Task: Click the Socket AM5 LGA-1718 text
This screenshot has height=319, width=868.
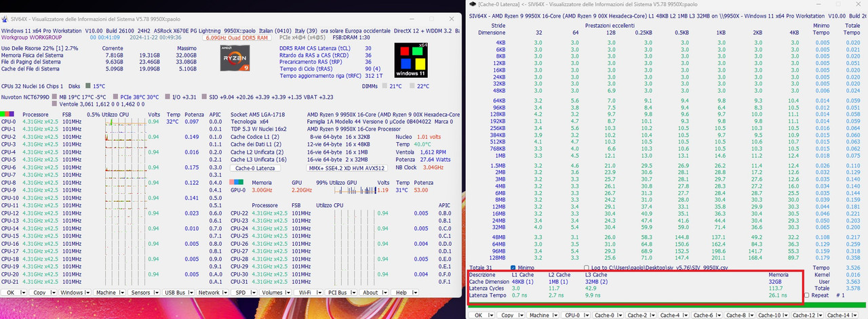Action: coord(258,114)
